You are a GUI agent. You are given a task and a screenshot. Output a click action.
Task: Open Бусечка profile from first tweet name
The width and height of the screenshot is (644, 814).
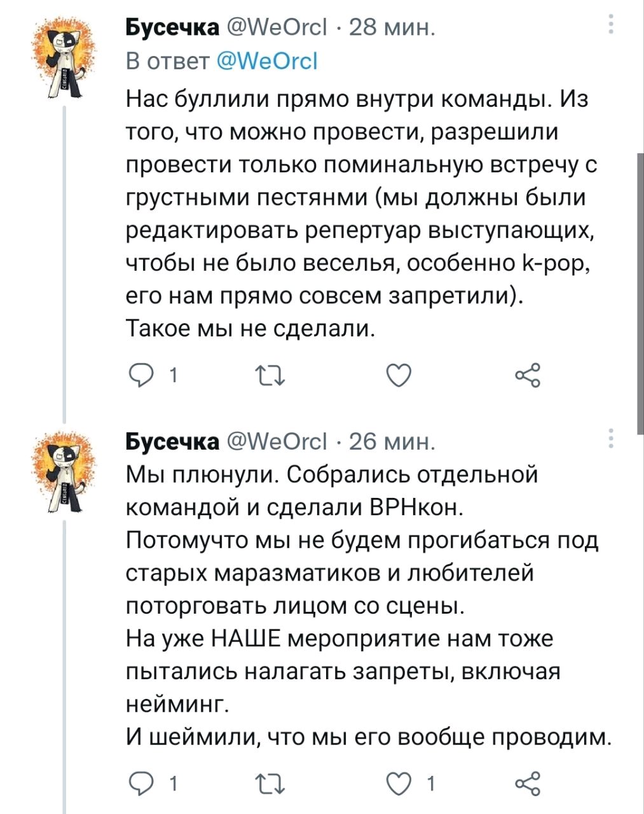(172, 27)
